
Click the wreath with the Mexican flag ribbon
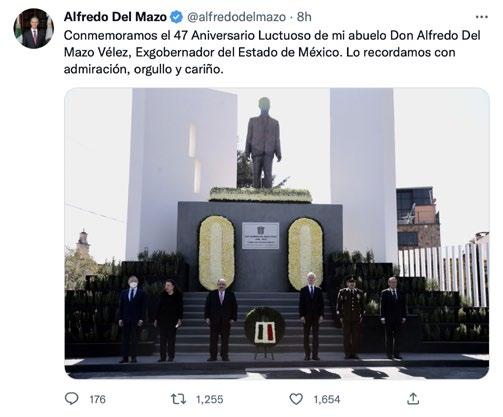point(265,327)
